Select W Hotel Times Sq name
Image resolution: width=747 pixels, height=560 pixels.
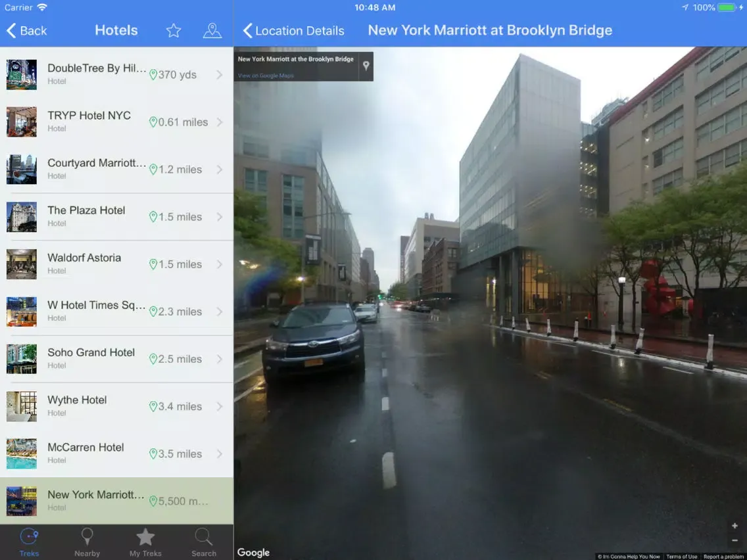(97, 305)
